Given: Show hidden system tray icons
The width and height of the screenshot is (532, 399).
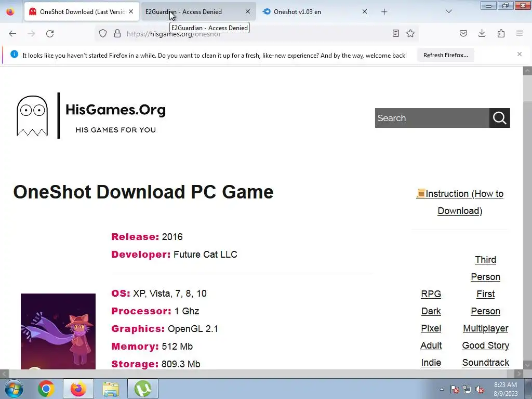Looking at the screenshot, I should (x=442, y=389).
